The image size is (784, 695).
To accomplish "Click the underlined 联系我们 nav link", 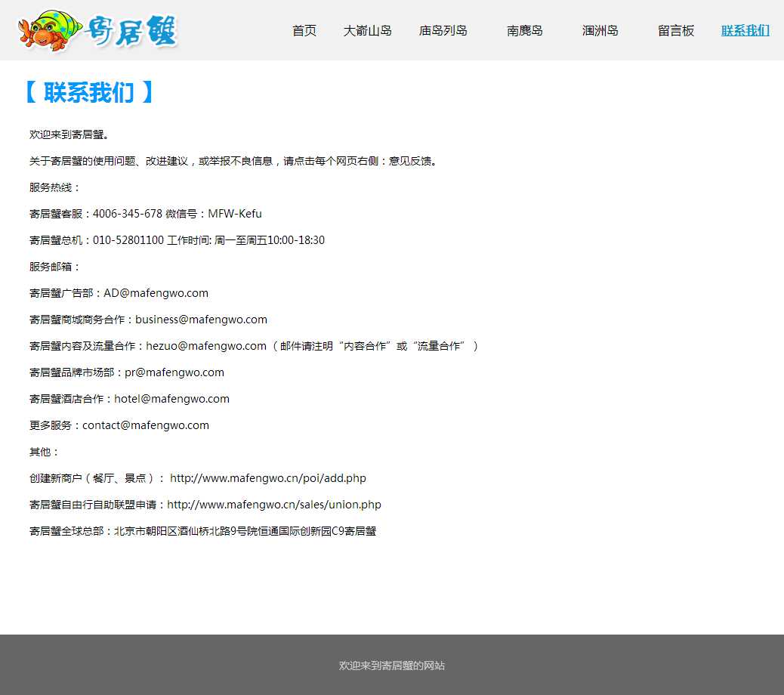I will point(745,31).
